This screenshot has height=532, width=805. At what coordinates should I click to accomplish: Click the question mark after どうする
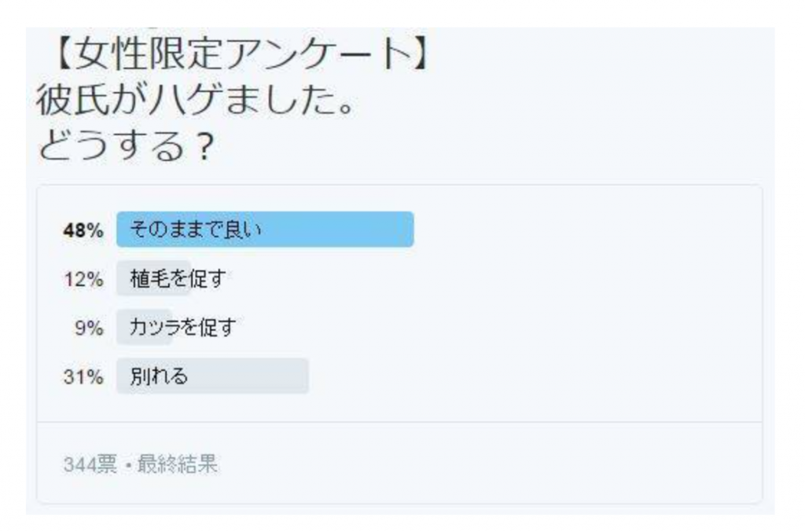(x=205, y=146)
